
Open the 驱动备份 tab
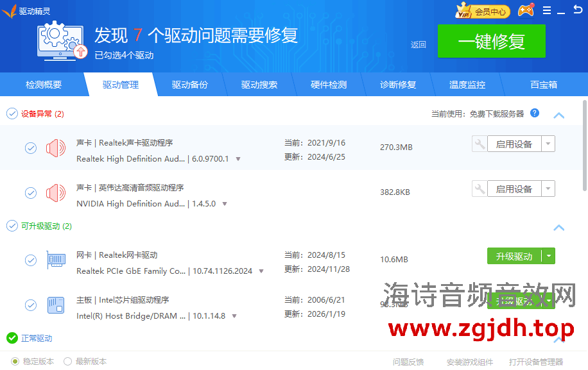tap(190, 85)
